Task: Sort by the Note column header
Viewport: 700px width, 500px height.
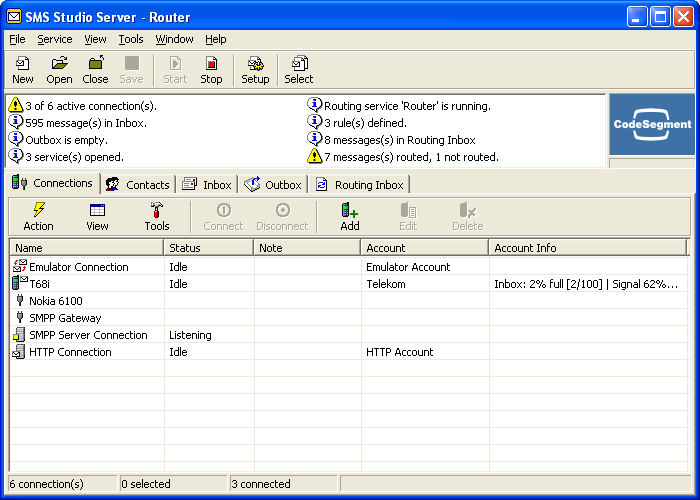Action: pos(307,248)
